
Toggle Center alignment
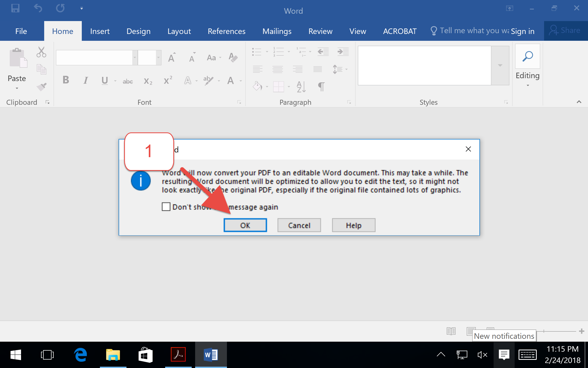click(277, 69)
